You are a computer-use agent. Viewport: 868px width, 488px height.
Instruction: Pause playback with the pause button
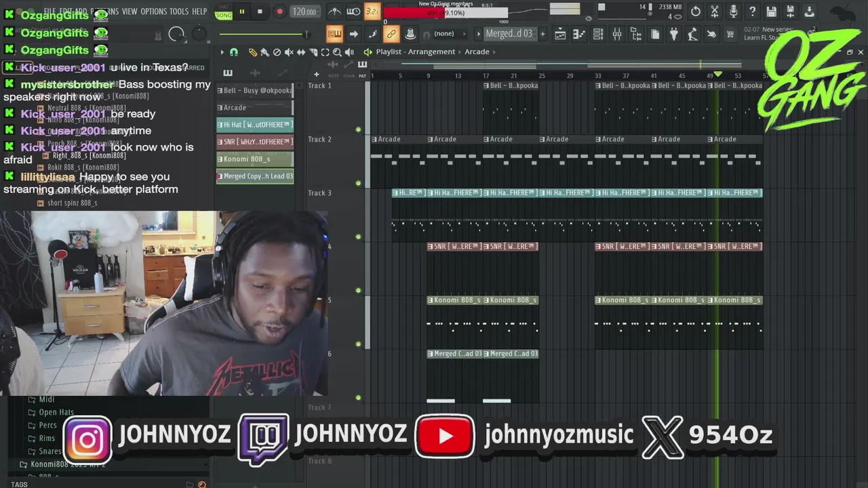(x=241, y=12)
